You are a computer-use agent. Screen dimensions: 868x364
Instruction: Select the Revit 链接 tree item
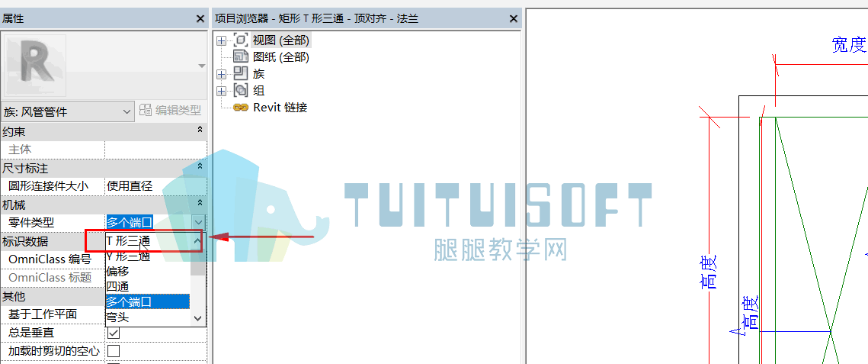[x=280, y=108]
